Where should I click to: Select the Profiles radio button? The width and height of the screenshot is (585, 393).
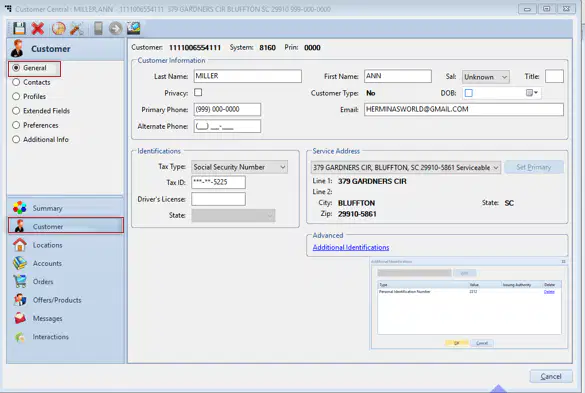[x=16, y=96]
